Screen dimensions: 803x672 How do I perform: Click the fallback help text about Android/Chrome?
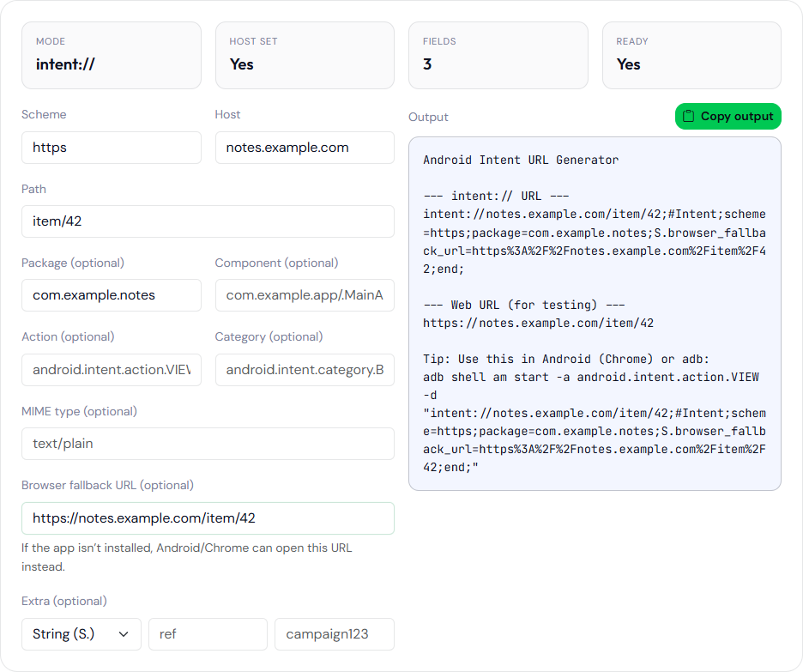tap(186, 557)
